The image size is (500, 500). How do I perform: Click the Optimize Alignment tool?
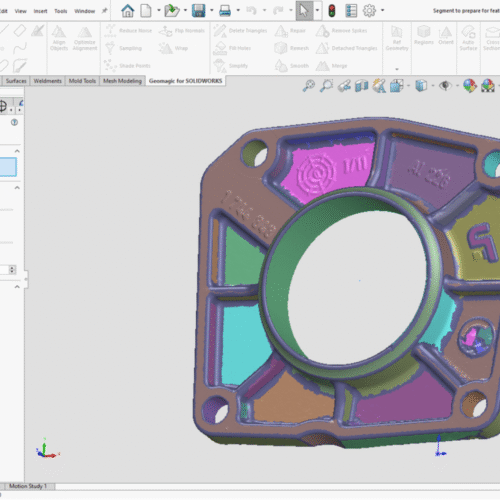coord(85,38)
